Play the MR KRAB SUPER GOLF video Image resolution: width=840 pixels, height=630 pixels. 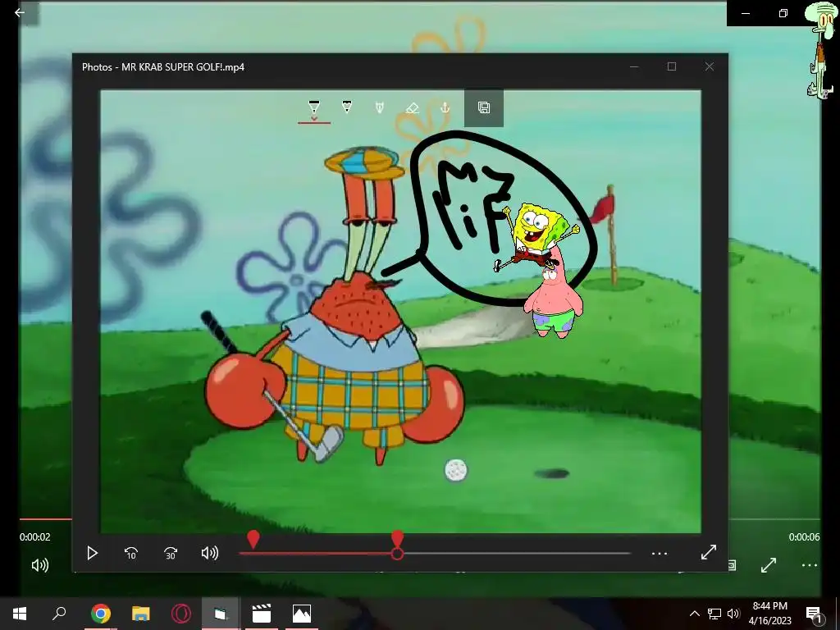pyautogui.click(x=92, y=553)
